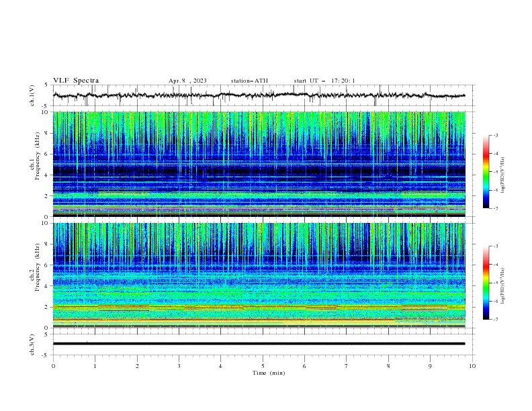Image resolution: width=532 pixels, height=411 pixels.
Task: Click the time axis tick label "9"
Action: click(430, 366)
